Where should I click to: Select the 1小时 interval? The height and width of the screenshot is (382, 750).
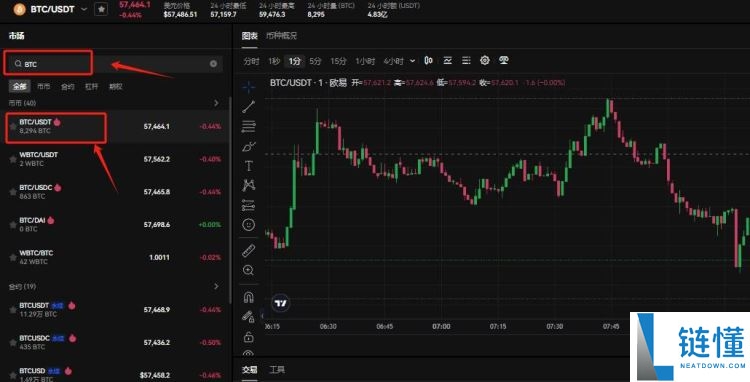(365, 61)
